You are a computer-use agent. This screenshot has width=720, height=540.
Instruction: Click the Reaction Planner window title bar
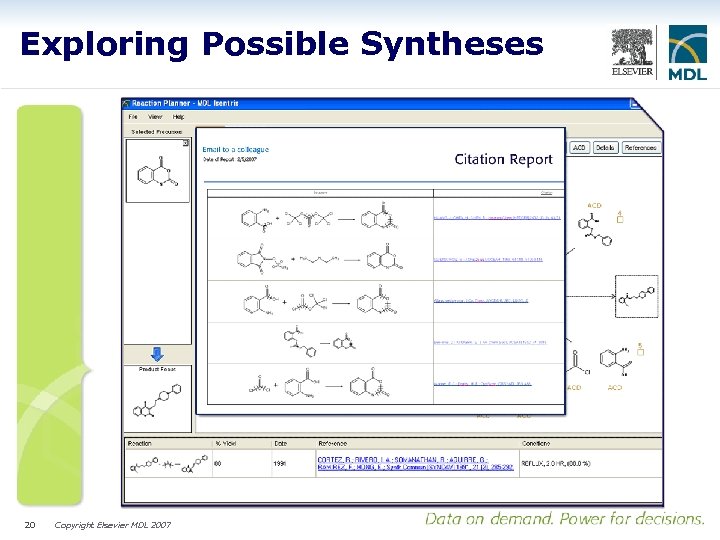click(x=379, y=103)
